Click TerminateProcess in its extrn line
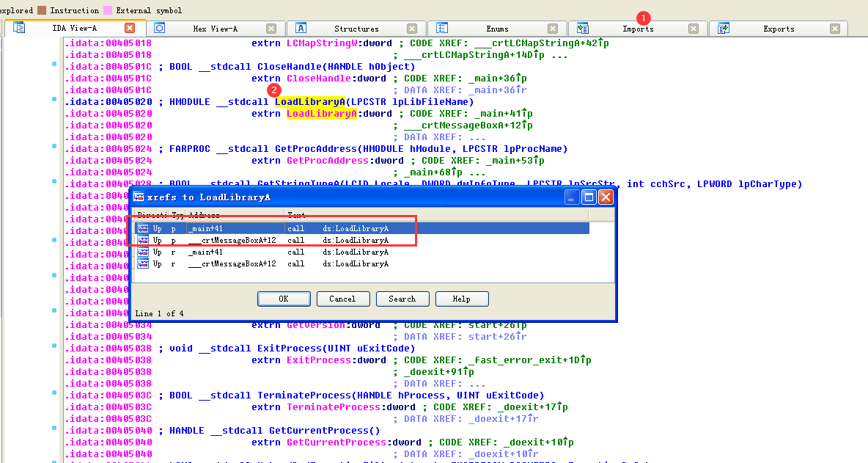The height and width of the screenshot is (463, 868). (x=334, y=407)
